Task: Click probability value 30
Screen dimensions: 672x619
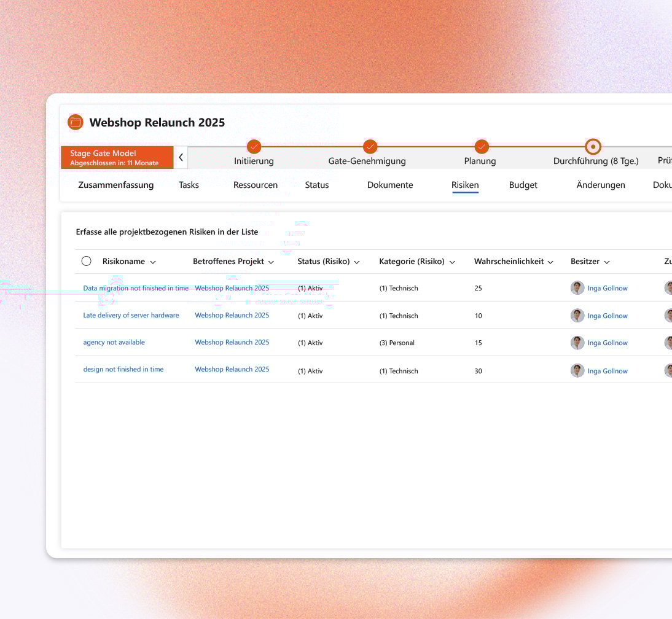Action: [x=479, y=371]
